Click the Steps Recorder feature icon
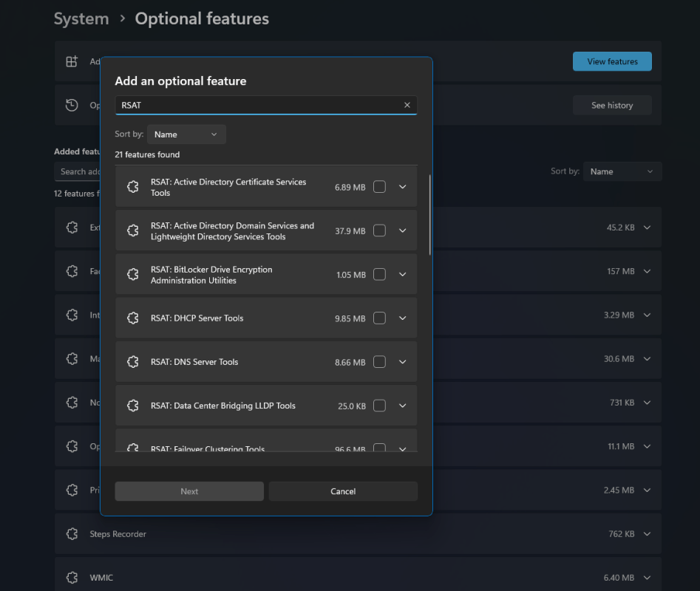The width and height of the screenshot is (700, 591). pos(72,534)
